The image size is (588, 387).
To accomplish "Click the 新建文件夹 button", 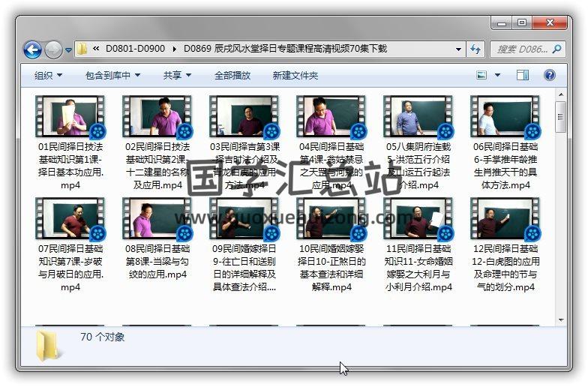I will [x=295, y=75].
